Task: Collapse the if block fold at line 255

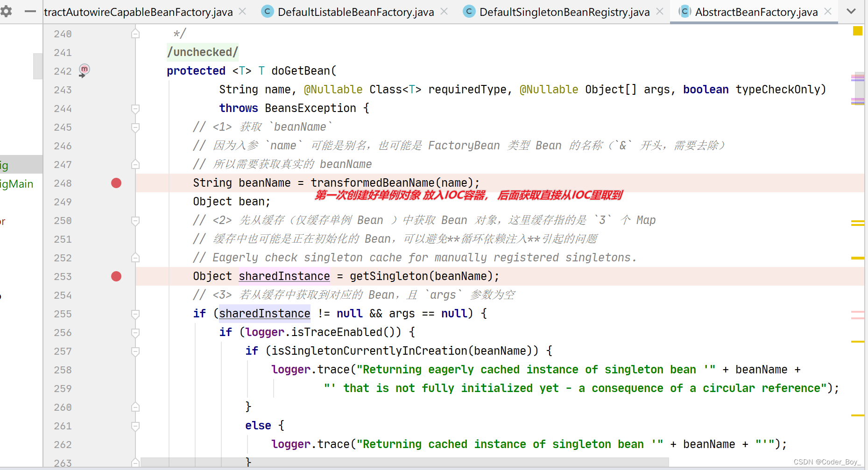Action: click(x=135, y=314)
